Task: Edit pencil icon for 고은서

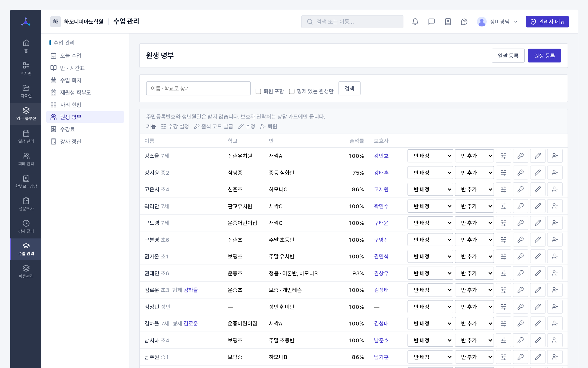Action: 538,189
